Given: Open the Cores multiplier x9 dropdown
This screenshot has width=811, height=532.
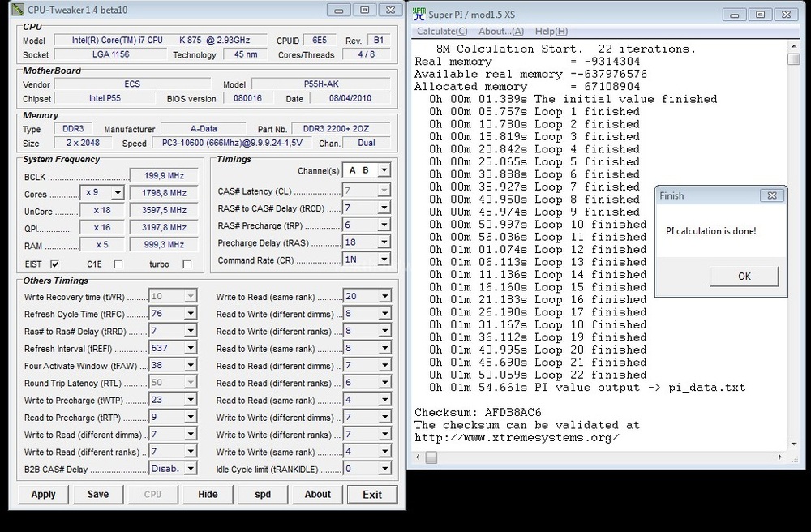Looking at the screenshot, I should coord(118,193).
